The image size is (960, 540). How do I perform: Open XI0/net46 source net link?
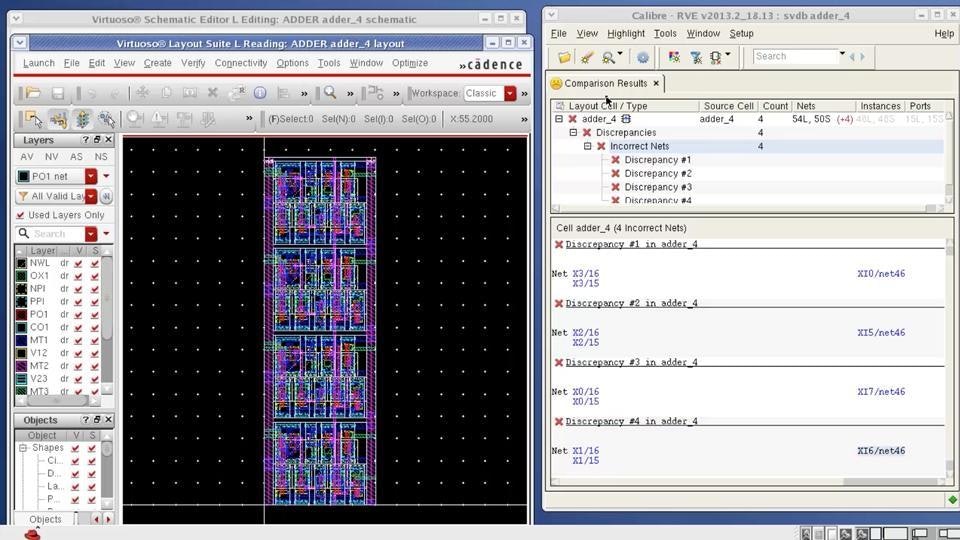pos(881,274)
